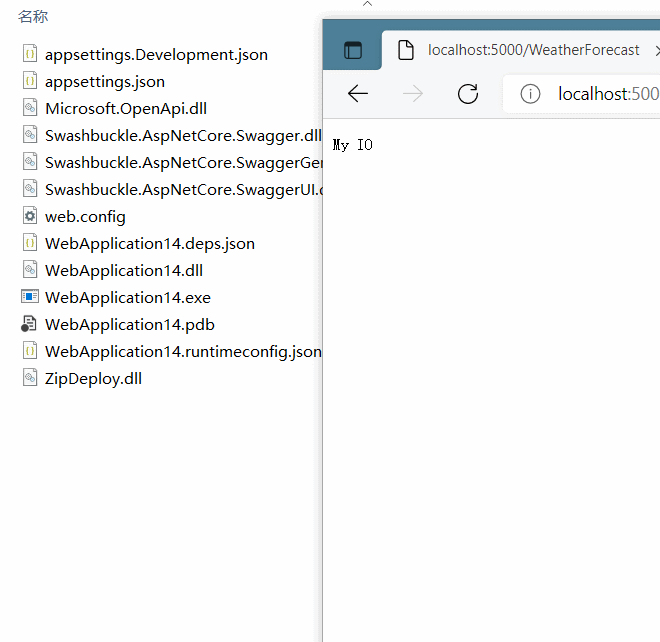The width and height of the screenshot is (660, 642).
Task: Click the 'My IO' page text
Action: [x=352, y=145]
